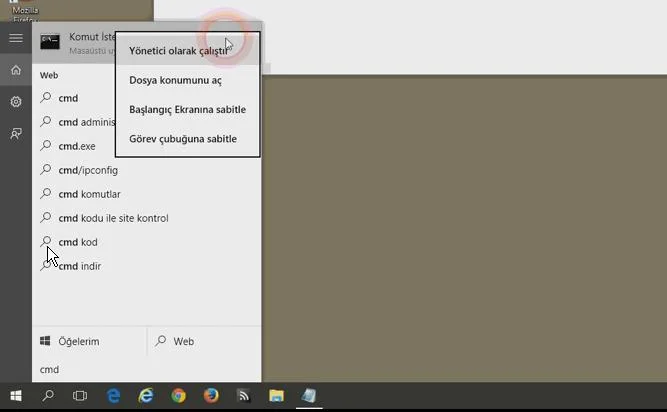Screen dimensions: 667x412
Task: Open Mozilla Firefox from the taskbar
Action: (211, 396)
